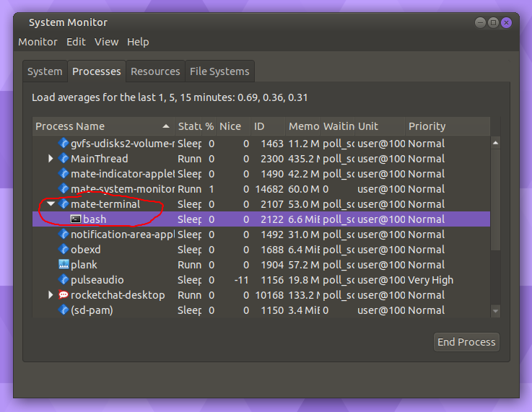The width and height of the screenshot is (532, 412).
Task: Open the File Systems tab
Action: pos(219,71)
